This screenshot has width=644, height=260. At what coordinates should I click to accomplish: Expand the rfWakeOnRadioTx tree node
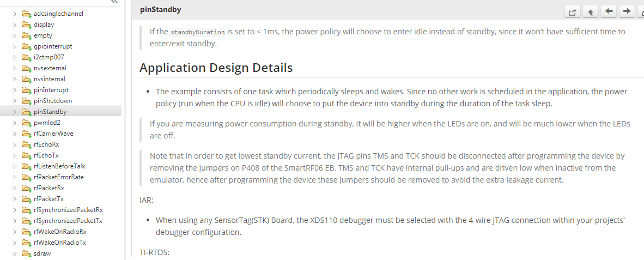15,243
